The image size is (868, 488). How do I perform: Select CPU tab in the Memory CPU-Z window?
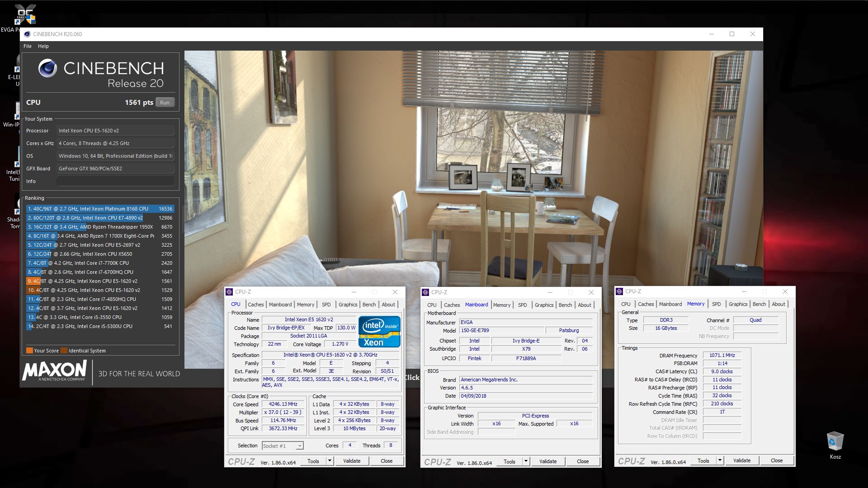(x=626, y=304)
